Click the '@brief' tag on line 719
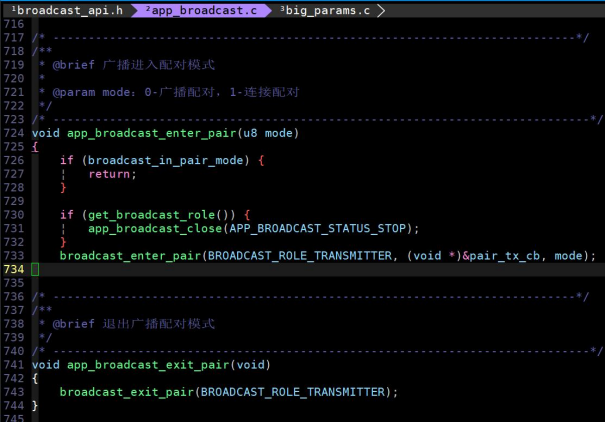The image size is (605, 422). [73, 65]
